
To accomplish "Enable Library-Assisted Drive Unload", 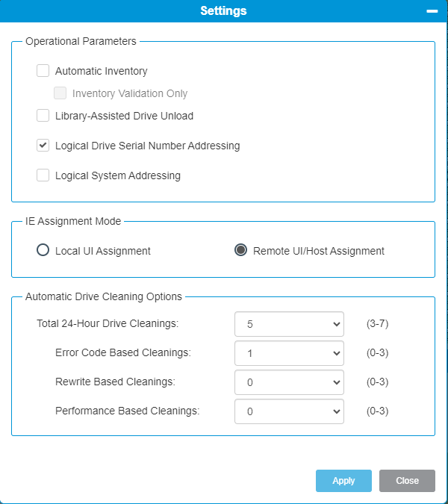I will coord(43,116).
